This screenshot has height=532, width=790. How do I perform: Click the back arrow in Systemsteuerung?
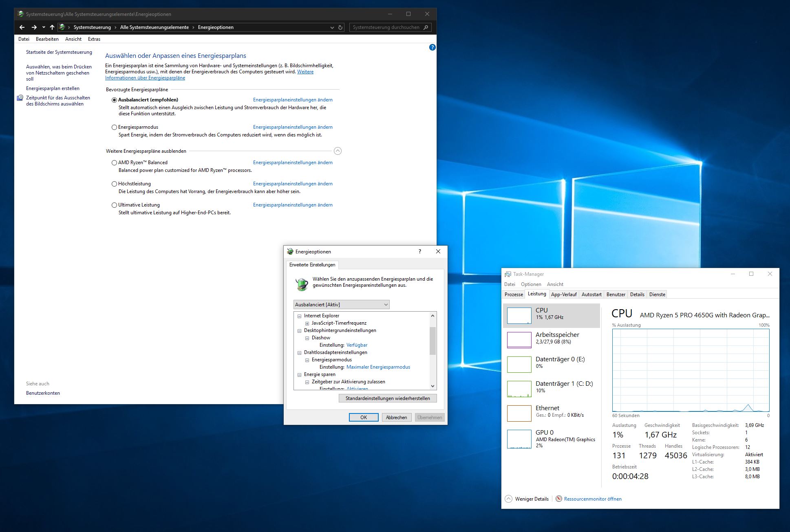[22, 27]
